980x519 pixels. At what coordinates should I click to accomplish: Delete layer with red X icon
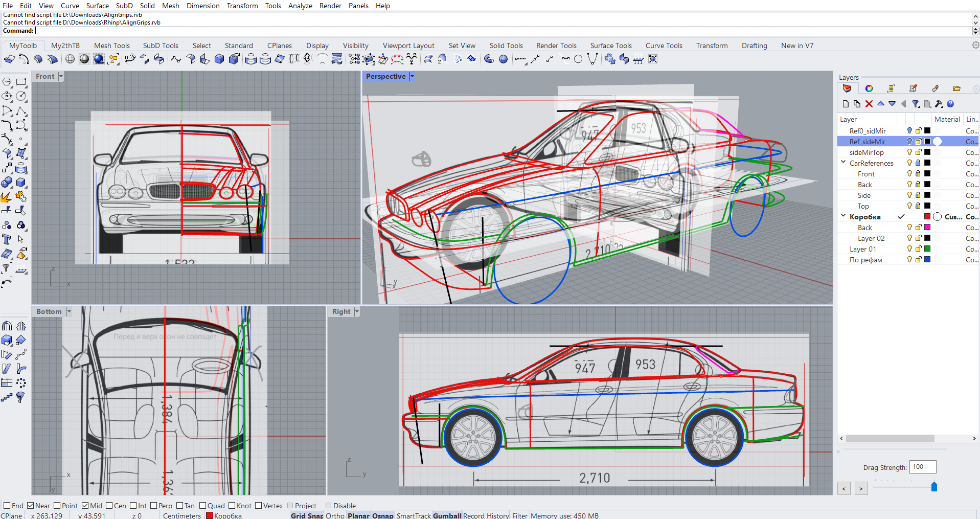coord(869,104)
